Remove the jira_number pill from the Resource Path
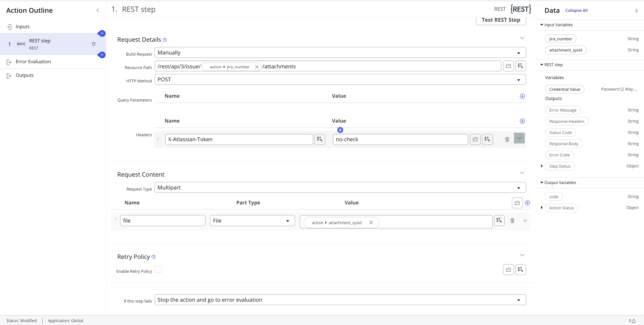Viewport: 644px width, 325px height. point(257,67)
